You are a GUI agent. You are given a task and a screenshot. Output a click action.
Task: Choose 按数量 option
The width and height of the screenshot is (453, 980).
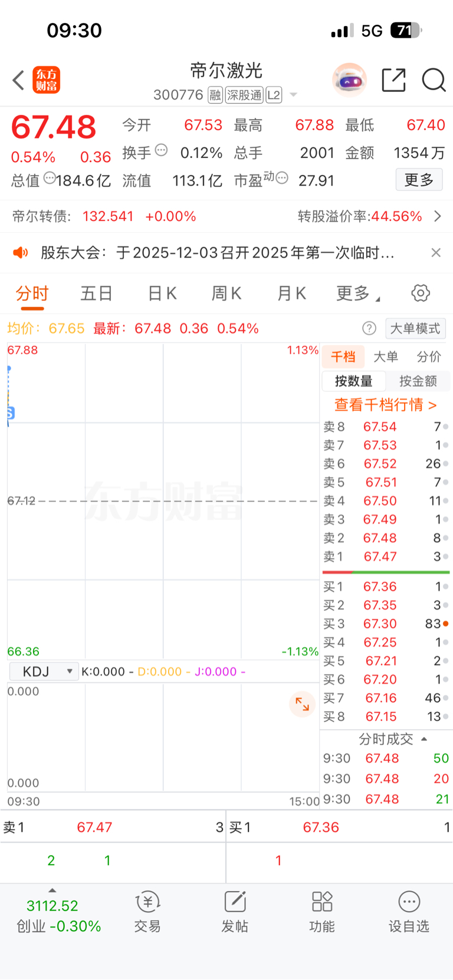pyautogui.click(x=354, y=381)
